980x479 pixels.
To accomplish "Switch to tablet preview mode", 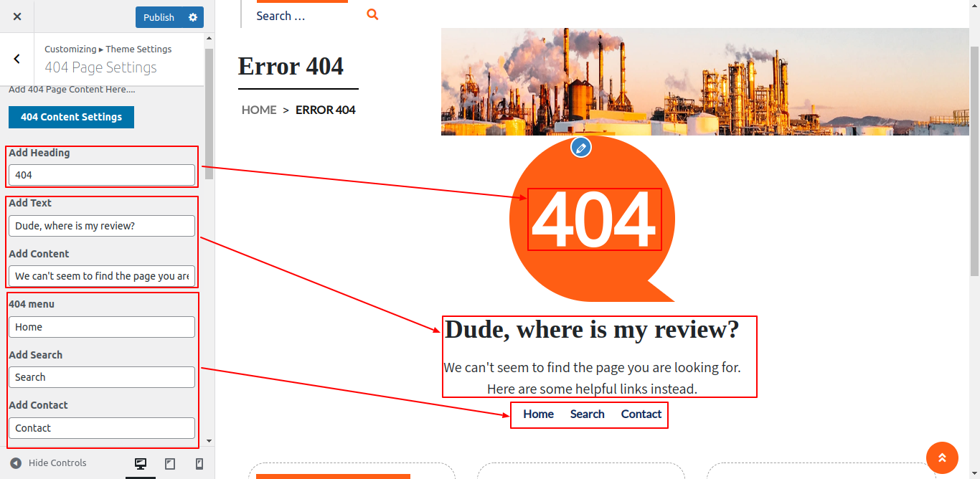I will point(170,464).
